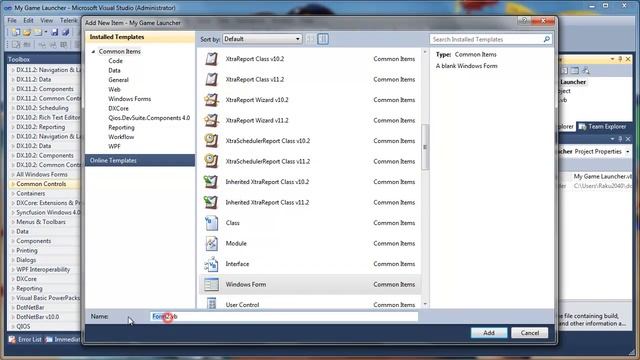
Task: Select Inherited XtraReport Class v11.2 icon
Action: [211, 202]
